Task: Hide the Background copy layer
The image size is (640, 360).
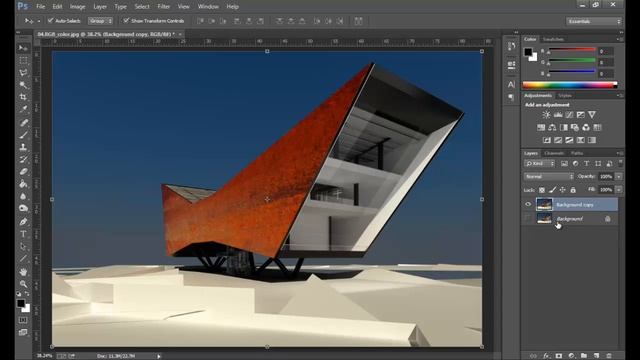Action: click(x=528, y=204)
